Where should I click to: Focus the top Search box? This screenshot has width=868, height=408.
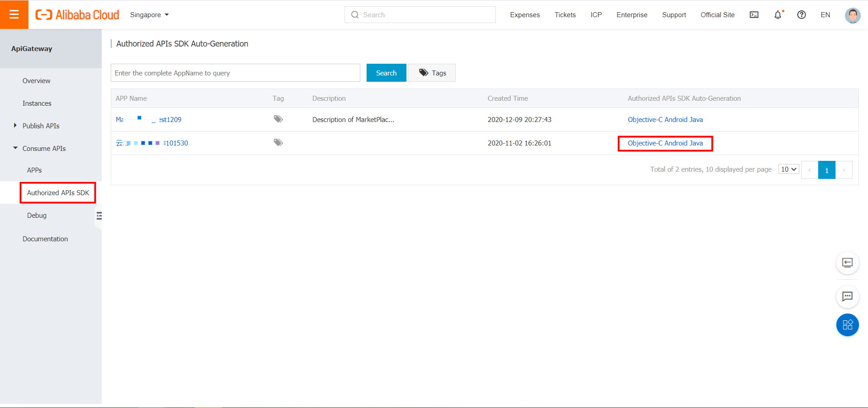pyautogui.click(x=420, y=14)
